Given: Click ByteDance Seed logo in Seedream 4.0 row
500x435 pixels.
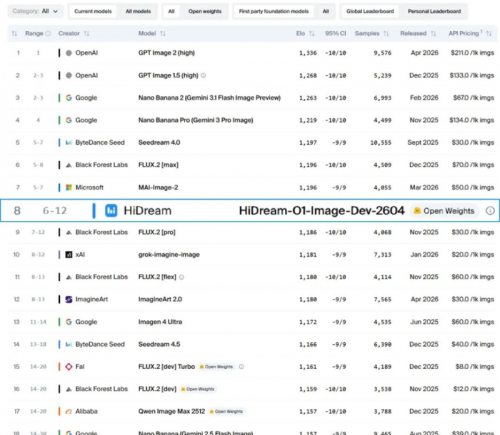Looking at the screenshot, I should tap(69, 143).
